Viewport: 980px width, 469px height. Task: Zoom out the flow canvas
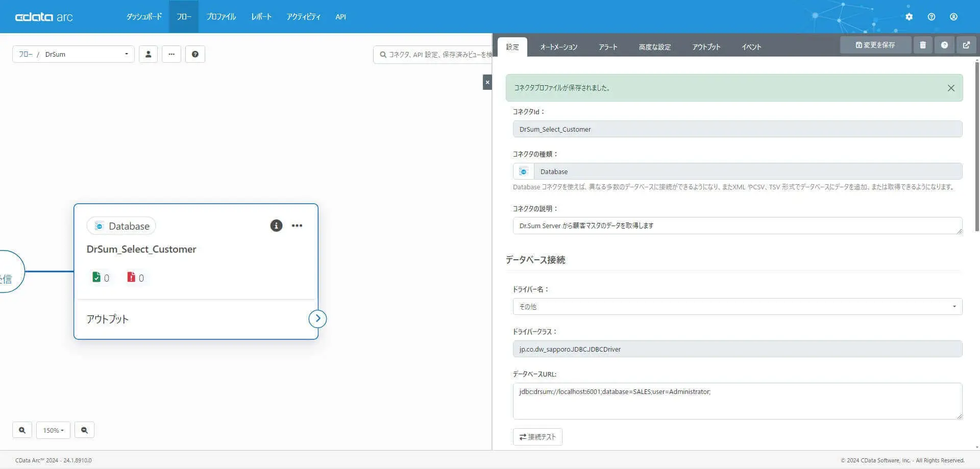84,430
